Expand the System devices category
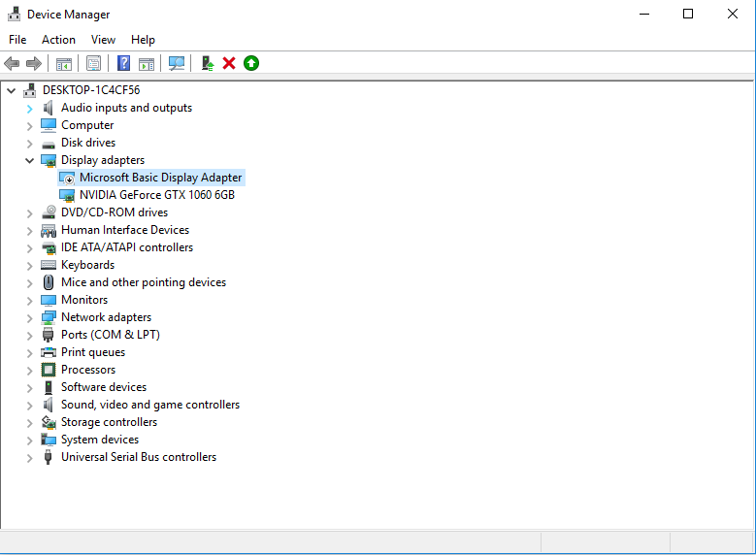756x555 pixels. [29, 441]
